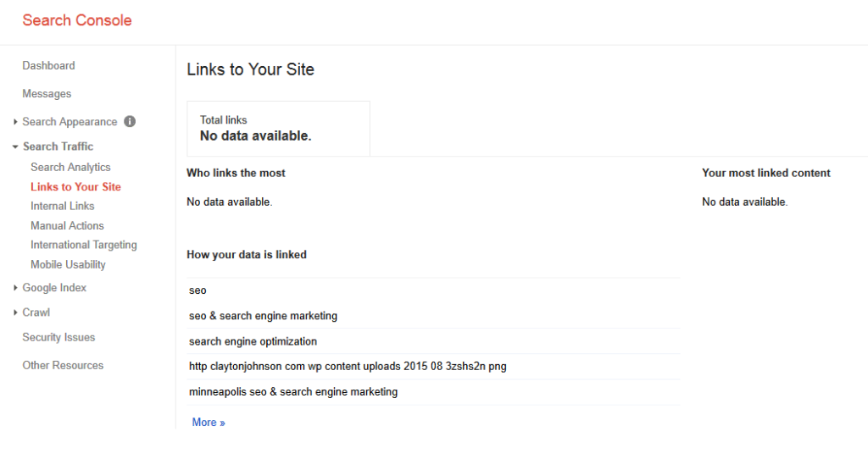Image resolution: width=868 pixels, height=459 pixels.
Task: Open Security Issues page
Action: 58,337
